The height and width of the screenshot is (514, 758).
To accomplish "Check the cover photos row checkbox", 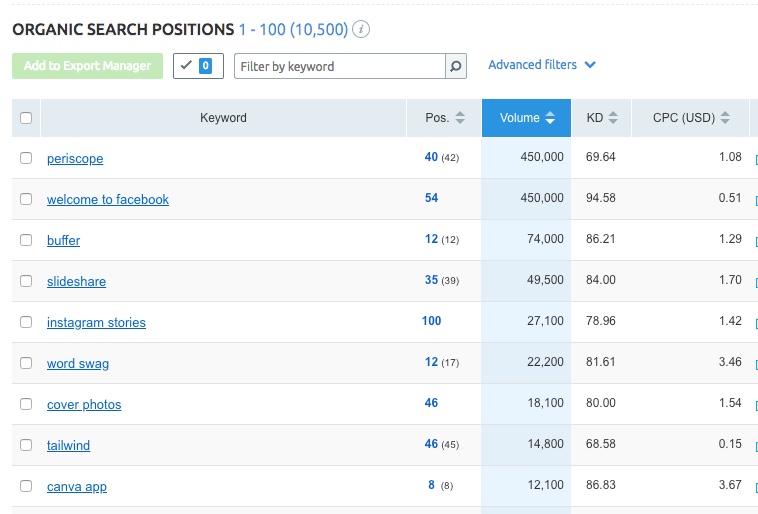I will click(26, 404).
